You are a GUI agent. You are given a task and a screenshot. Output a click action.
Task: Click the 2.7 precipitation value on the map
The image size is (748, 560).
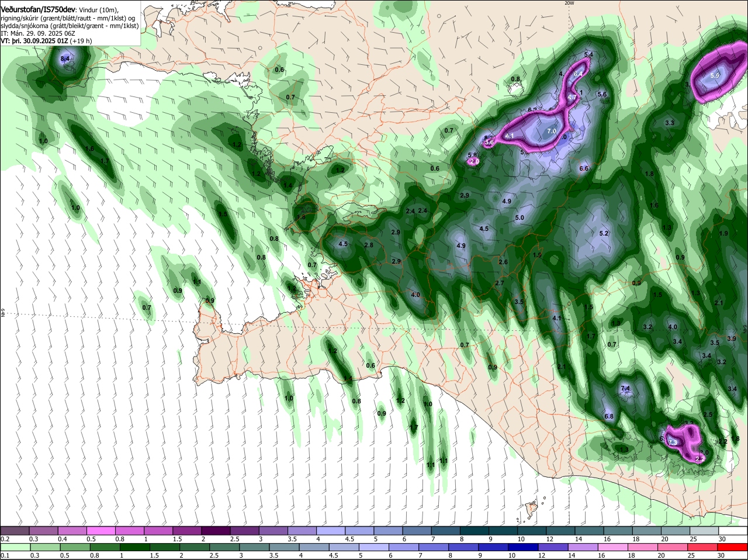click(x=500, y=283)
